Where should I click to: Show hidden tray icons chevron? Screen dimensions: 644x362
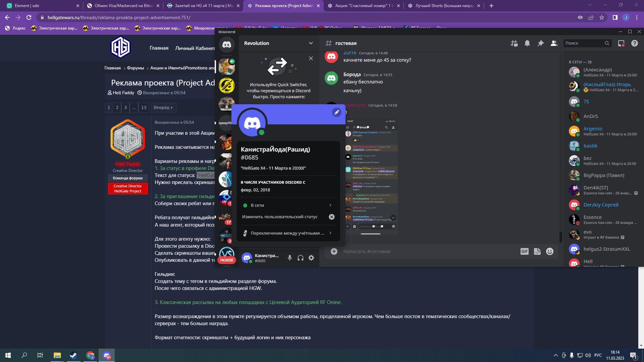(555, 355)
